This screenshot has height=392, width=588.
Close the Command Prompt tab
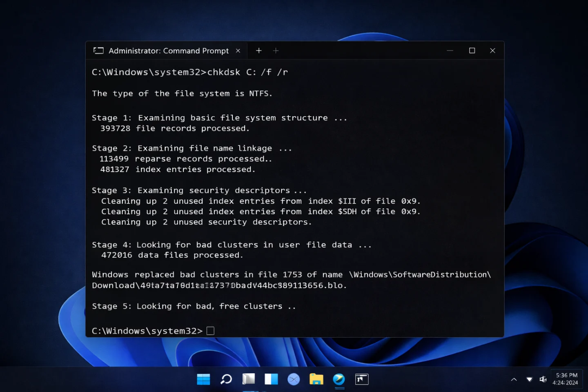[x=238, y=51]
